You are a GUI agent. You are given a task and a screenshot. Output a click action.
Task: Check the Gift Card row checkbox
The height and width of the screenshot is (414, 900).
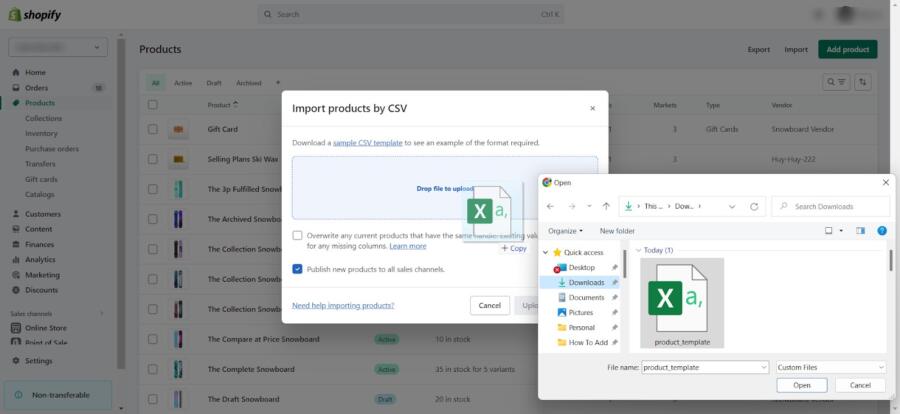pos(153,129)
